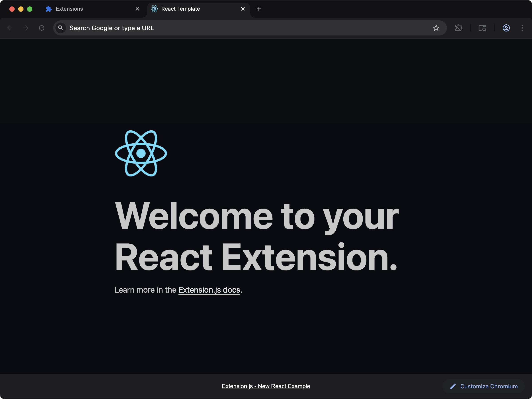Open the Extensions puzzle icon in toolbar

click(459, 28)
